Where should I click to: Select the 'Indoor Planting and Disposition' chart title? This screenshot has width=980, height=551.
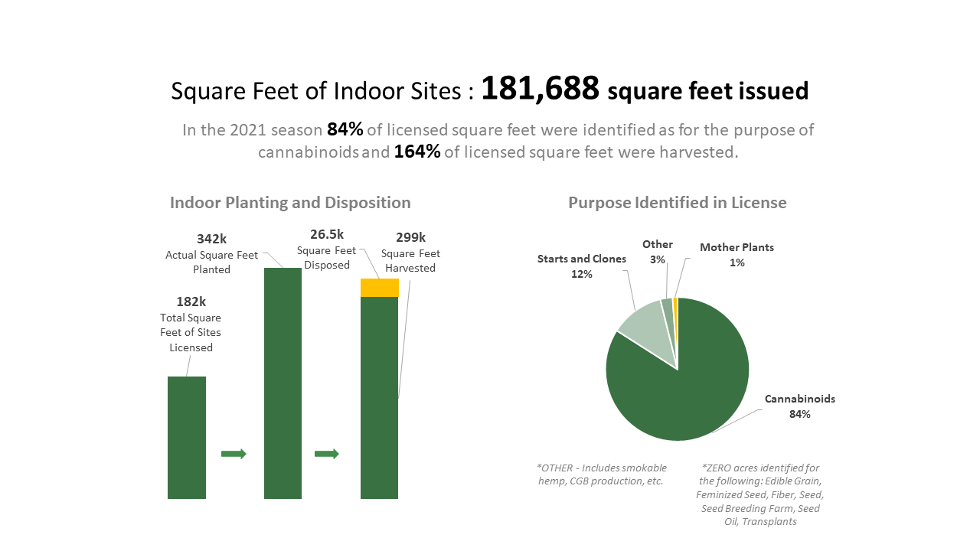pos(290,203)
